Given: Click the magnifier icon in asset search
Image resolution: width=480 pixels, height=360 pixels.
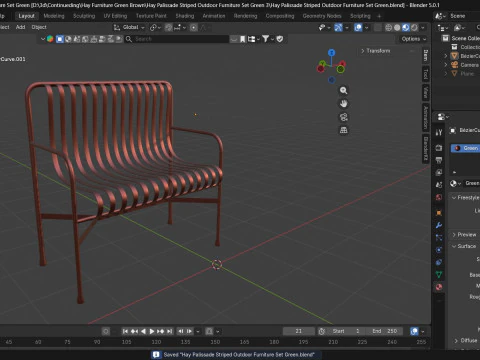Looking at the screenshot, I should [129, 39].
